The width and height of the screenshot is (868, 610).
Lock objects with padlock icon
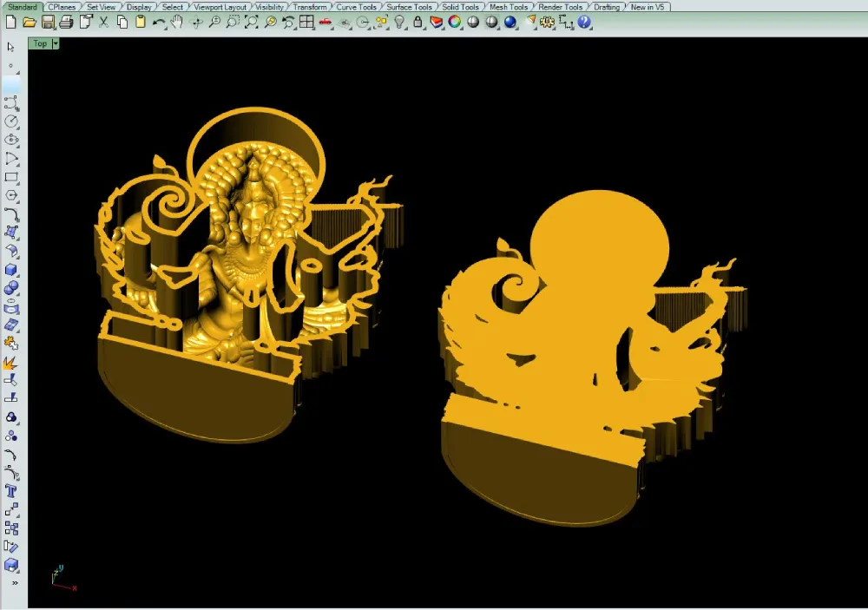click(x=418, y=23)
